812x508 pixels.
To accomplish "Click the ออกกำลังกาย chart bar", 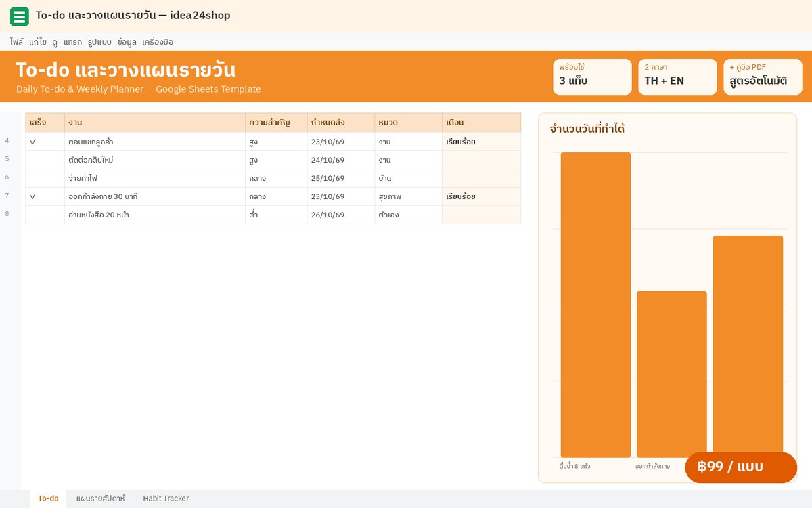I will [x=672, y=375].
